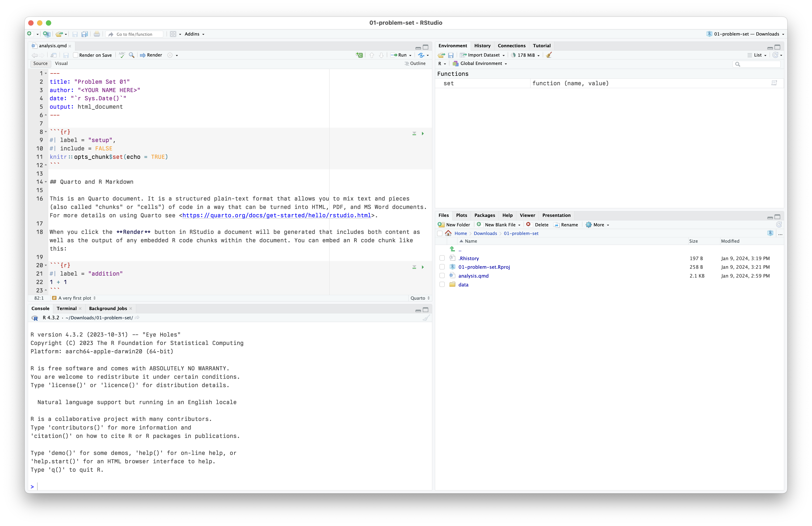Refresh the Files pane listing
This screenshot has width=812, height=526.
[x=779, y=225]
